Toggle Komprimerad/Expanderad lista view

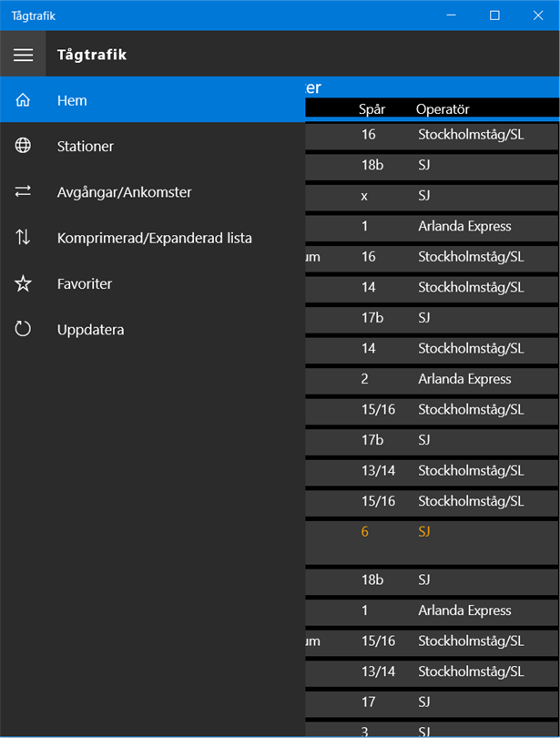(x=154, y=238)
